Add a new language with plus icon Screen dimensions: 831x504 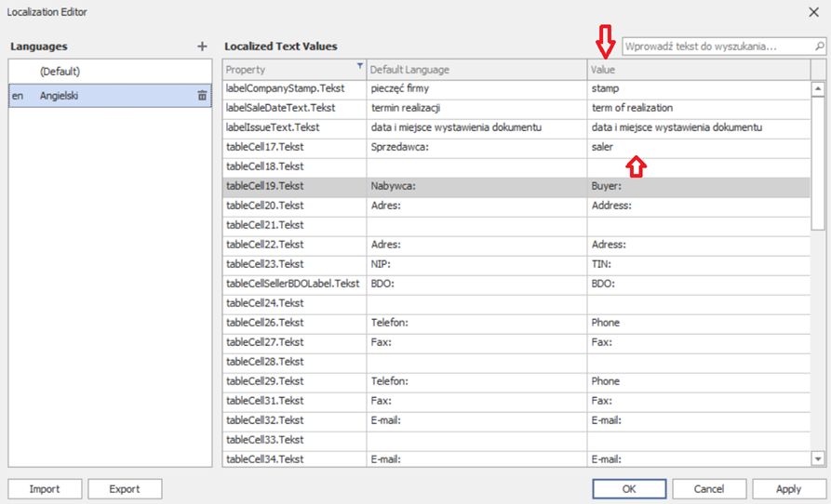(202, 46)
